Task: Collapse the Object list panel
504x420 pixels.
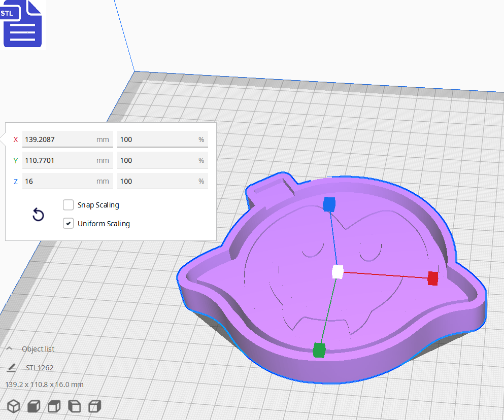Action: point(9,348)
